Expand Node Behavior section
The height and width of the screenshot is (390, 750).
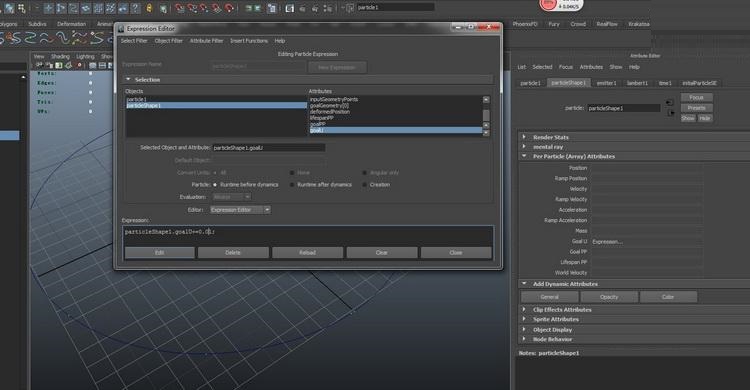pyautogui.click(x=524, y=339)
